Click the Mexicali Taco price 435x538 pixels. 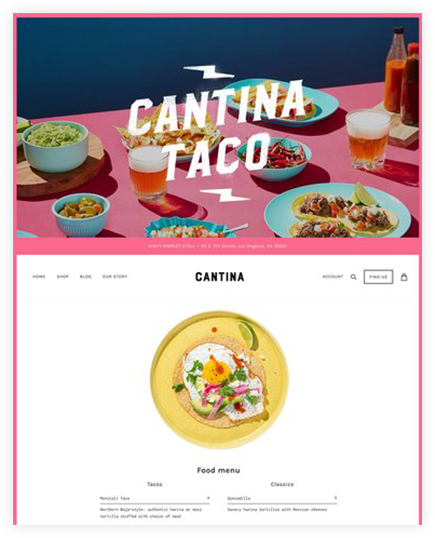(x=208, y=498)
